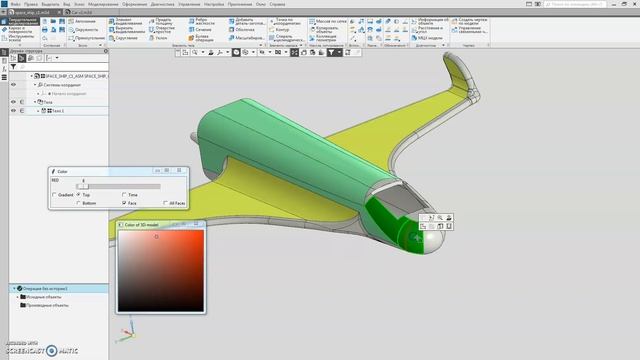This screenshot has width=640, height=360.
Task: Select Отверстие простое hole tool
Action: [x=162, y=30]
